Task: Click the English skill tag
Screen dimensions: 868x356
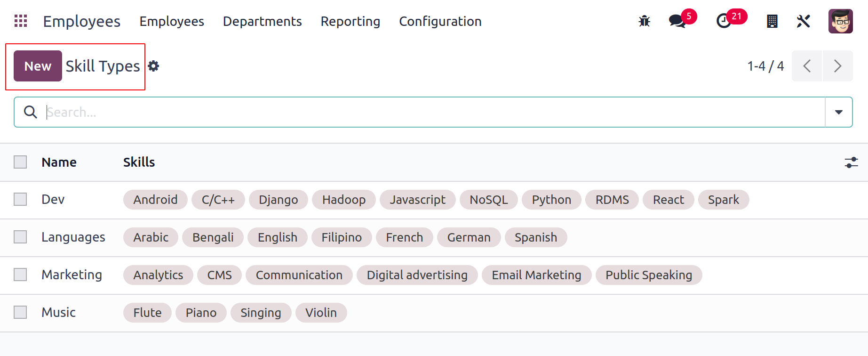Action: [x=278, y=237]
